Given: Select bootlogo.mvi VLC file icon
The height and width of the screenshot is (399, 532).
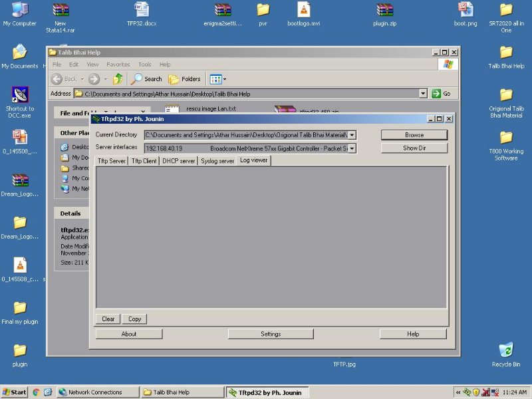Looking at the screenshot, I should coord(304,13).
